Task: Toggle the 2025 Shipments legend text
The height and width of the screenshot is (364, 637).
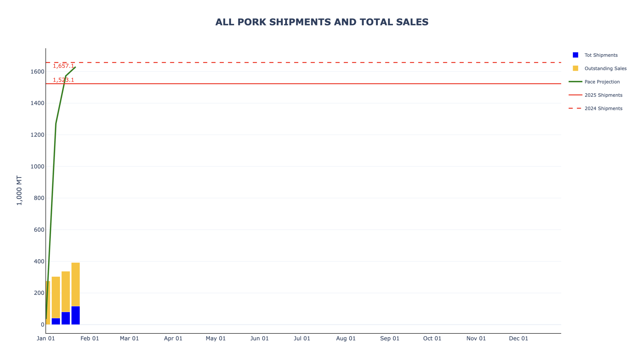Action: [603, 95]
